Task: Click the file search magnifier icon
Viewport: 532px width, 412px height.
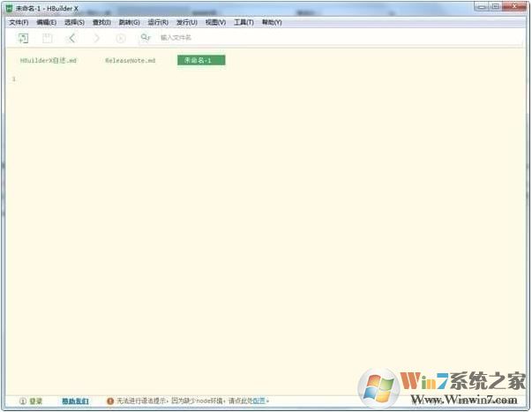Action: 145,38
